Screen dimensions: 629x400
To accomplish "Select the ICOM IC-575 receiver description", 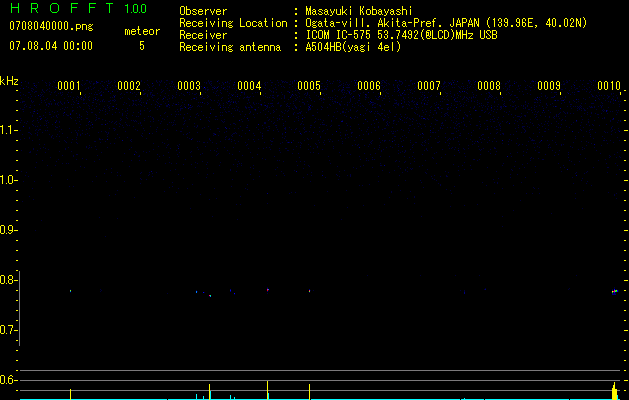I will click(x=401, y=35).
